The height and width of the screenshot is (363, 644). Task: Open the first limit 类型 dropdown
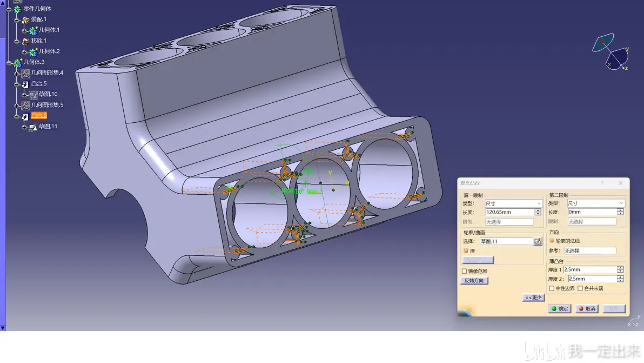pyautogui.click(x=513, y=203)
